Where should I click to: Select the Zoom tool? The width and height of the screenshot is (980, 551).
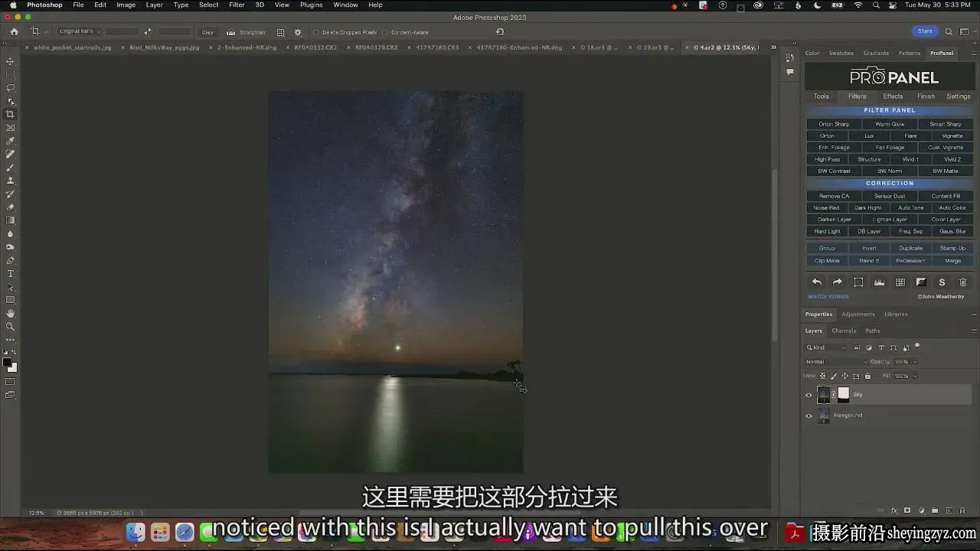click(11, 327)
